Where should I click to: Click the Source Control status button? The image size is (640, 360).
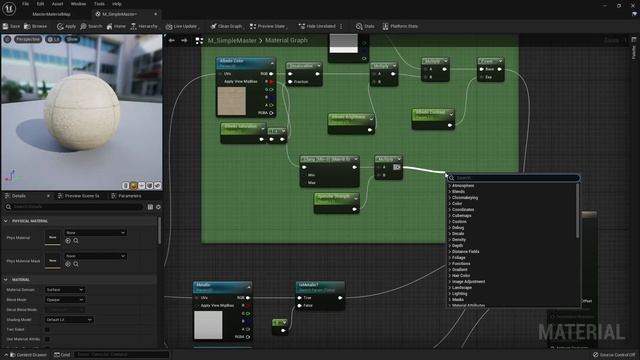[614, 355]
